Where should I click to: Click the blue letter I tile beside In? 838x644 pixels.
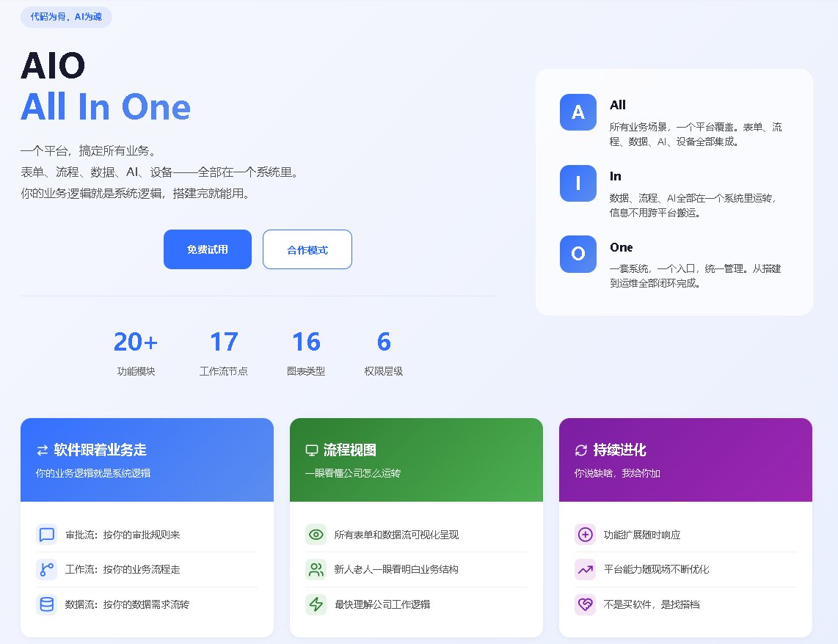pos(578,183)
